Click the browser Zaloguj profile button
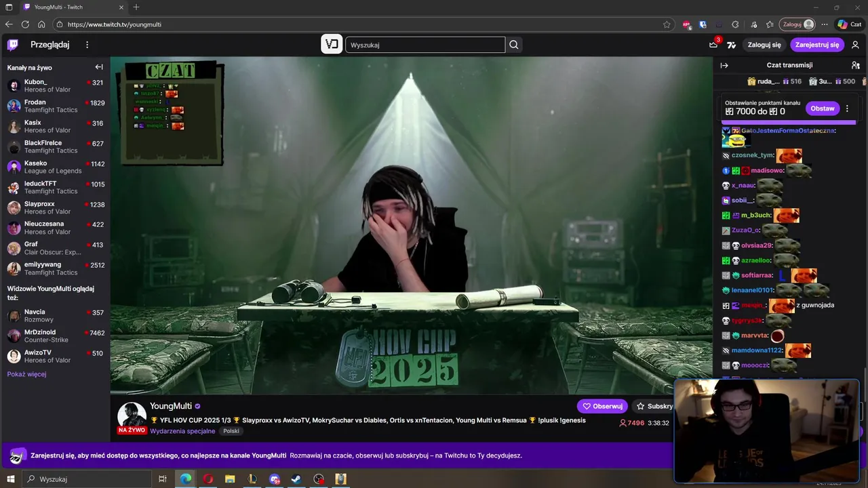The image size is (868, 488). (797, 24)
